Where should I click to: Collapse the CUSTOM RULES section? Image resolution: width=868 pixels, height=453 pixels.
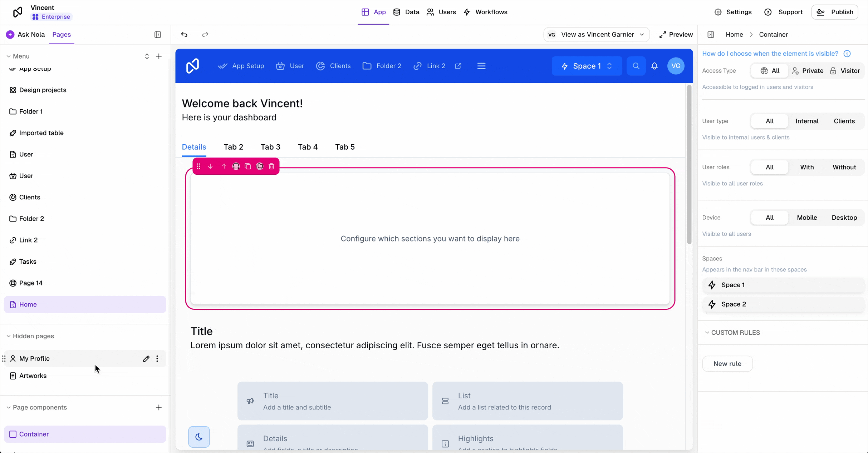coord(707,333)
